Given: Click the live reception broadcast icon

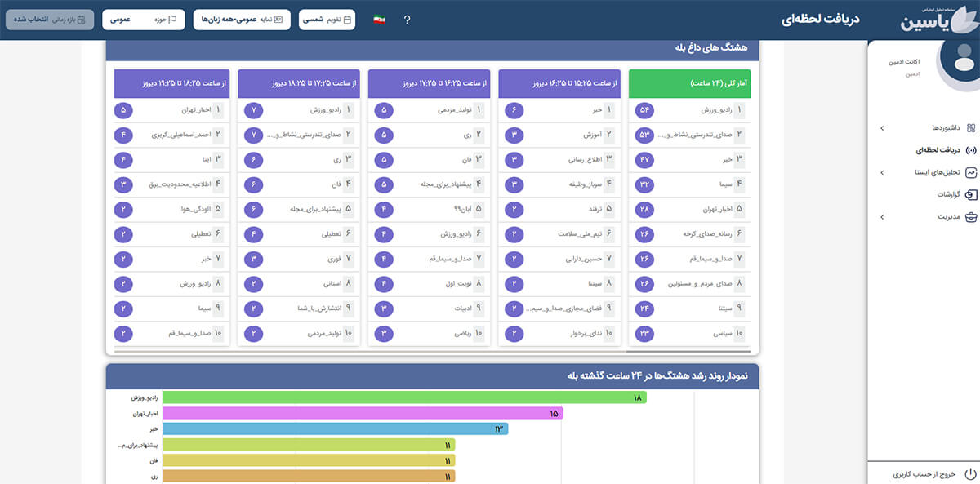Looking at the screenshot, I should [x=971, y=150].
